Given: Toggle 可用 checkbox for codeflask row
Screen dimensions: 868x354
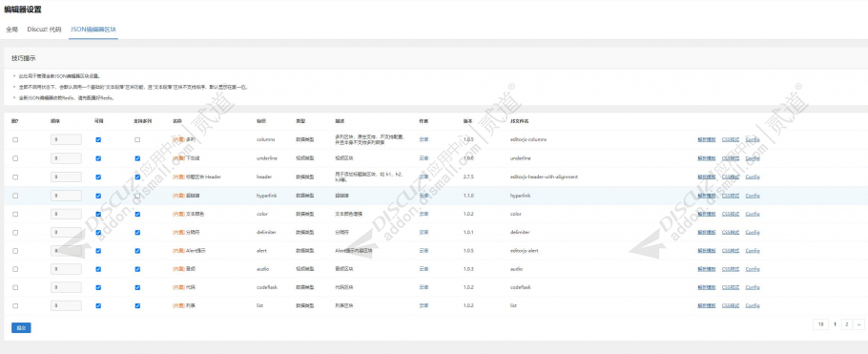Looking at the screenshot, I should [x=98, y=287].
